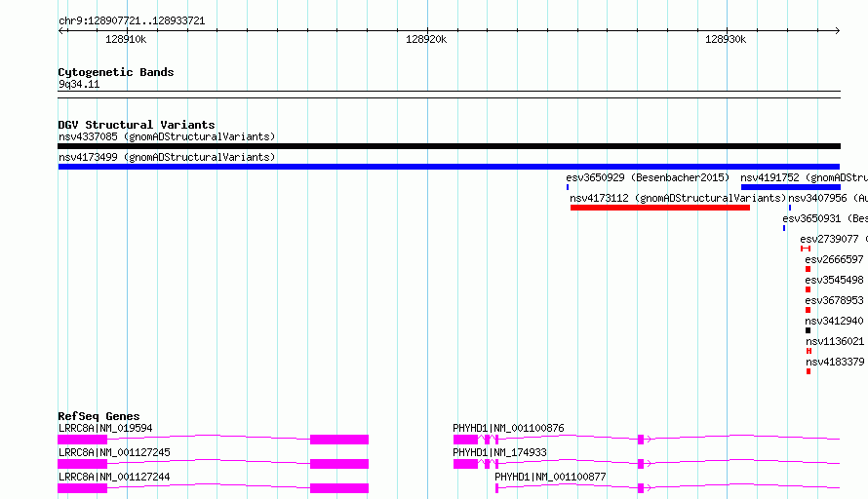The image size is (868, 499).
Task: Click the Cytogenetic Bands track title
Action: (116, 72)
